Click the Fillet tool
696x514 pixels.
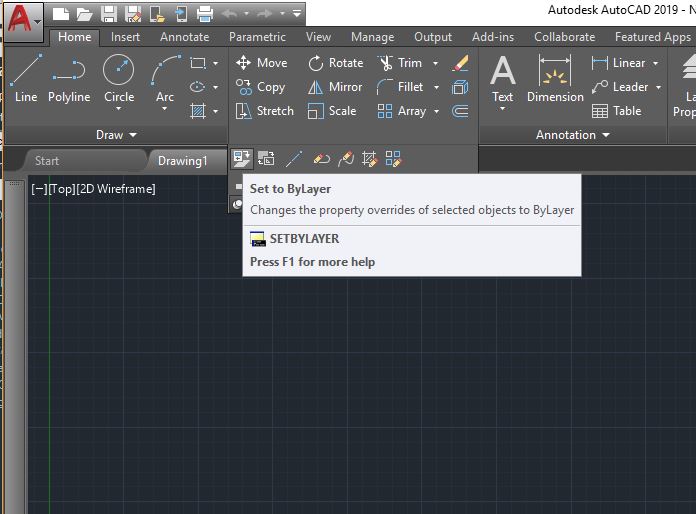point(400,87)
